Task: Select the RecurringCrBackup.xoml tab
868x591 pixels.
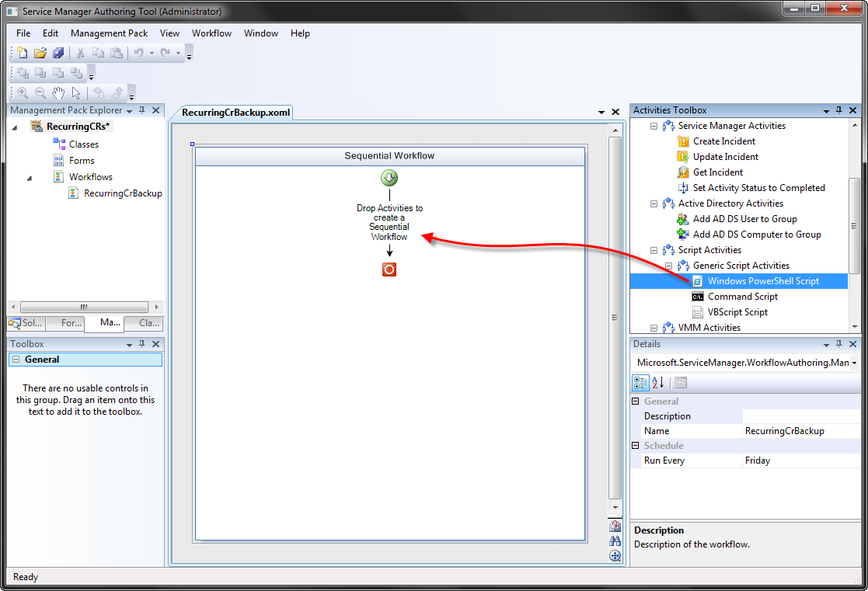Action: click(x=235, y=113)
